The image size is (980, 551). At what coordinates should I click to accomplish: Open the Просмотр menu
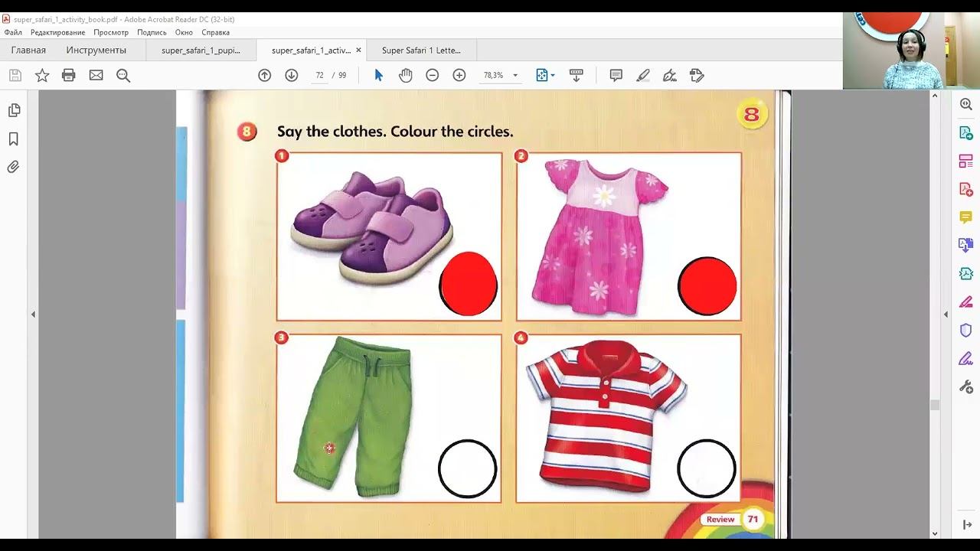pyautogui.click(x=111, y=32)
